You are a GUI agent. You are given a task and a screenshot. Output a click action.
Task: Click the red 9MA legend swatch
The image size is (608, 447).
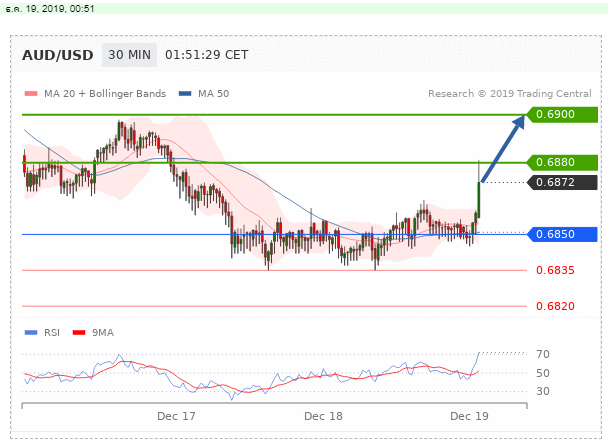(x=79, y=333)
